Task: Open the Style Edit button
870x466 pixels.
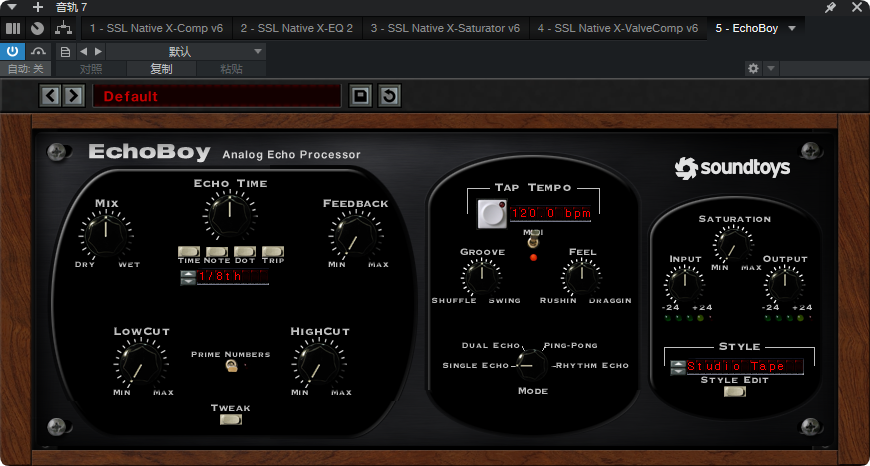Action: pyautogui.click(x=735, y=392)
